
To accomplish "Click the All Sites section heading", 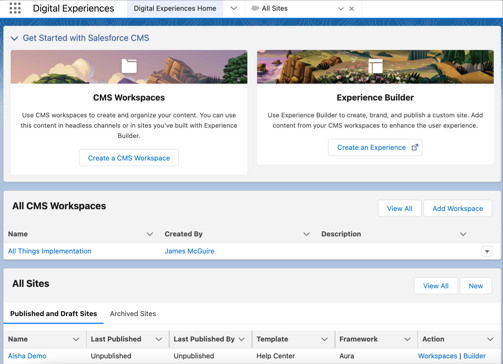I will 31,284.
